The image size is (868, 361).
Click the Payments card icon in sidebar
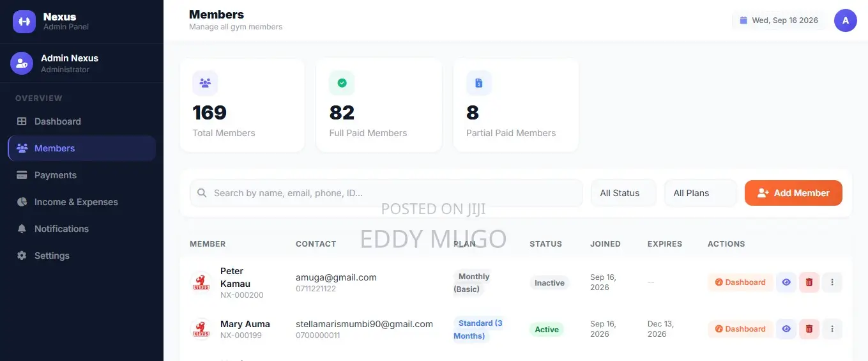coord(22,175)
